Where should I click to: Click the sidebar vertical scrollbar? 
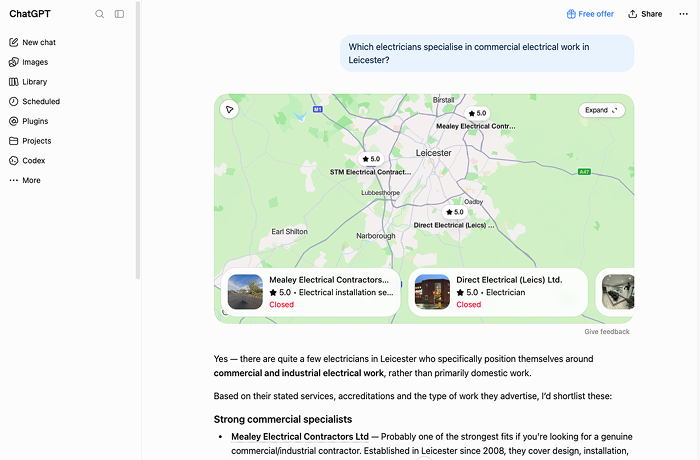pos(138,140)
